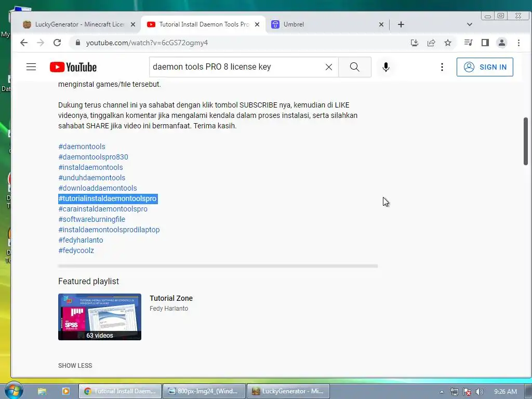Search with your voice microphone
The height and width of the screenshot is (399, 532).
coord(386,67)
